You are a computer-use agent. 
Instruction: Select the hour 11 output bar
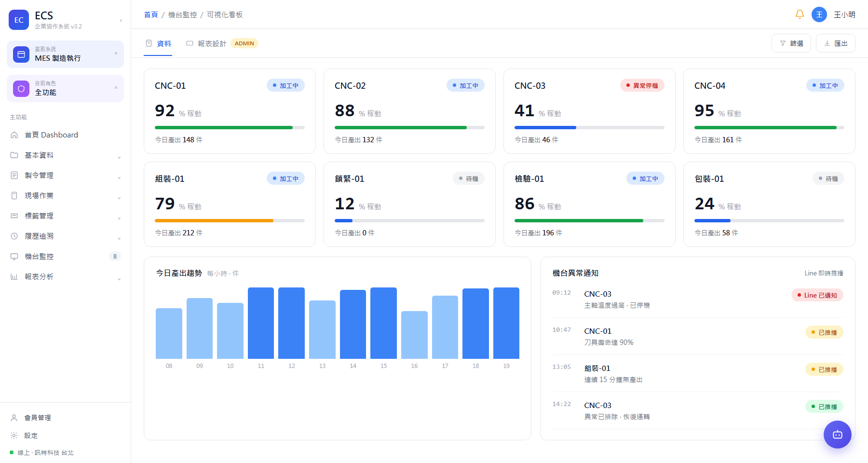(261, 323)
